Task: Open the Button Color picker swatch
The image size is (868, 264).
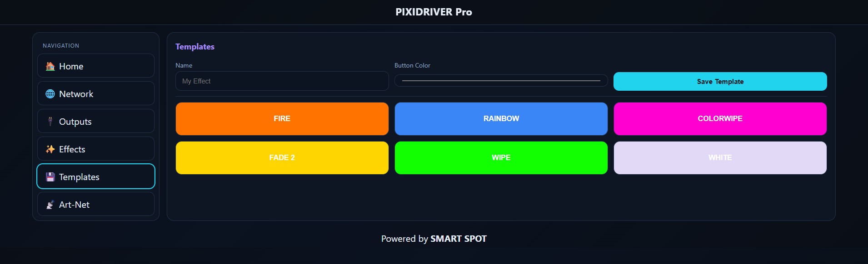Action: coord(501,81)
